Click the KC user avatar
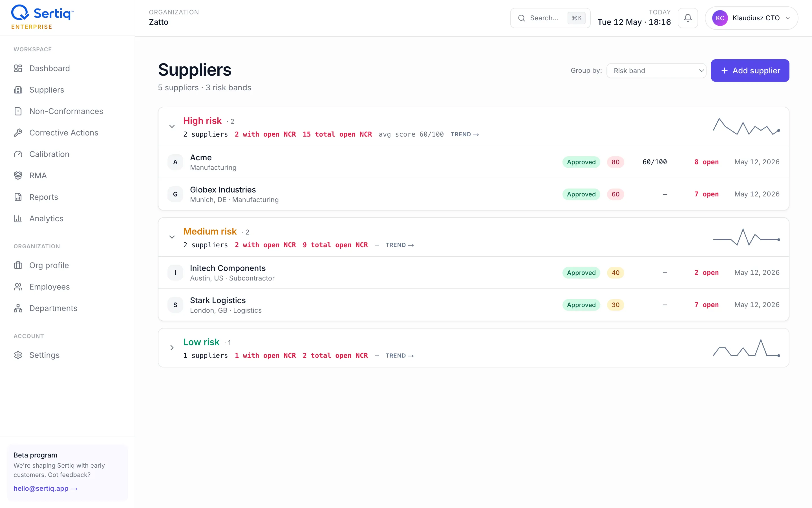The height and width of the screenshot is (508, 812). pyautogui.click(x=720, y=18)
